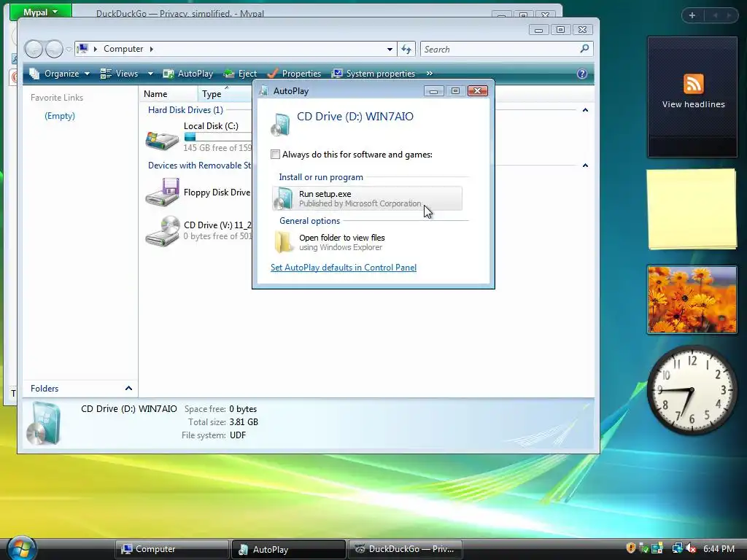Open Properties from the Explorer toolbar
The height and width of the screenshot is (560, 747).
(294, 74)
